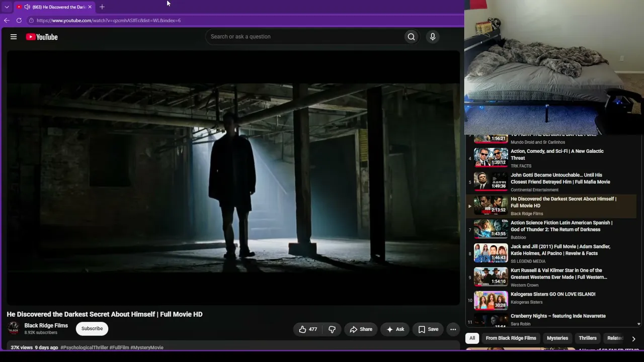644x362 pixels.
Task: Click the video title below the player
Action: tap(105, 314)
